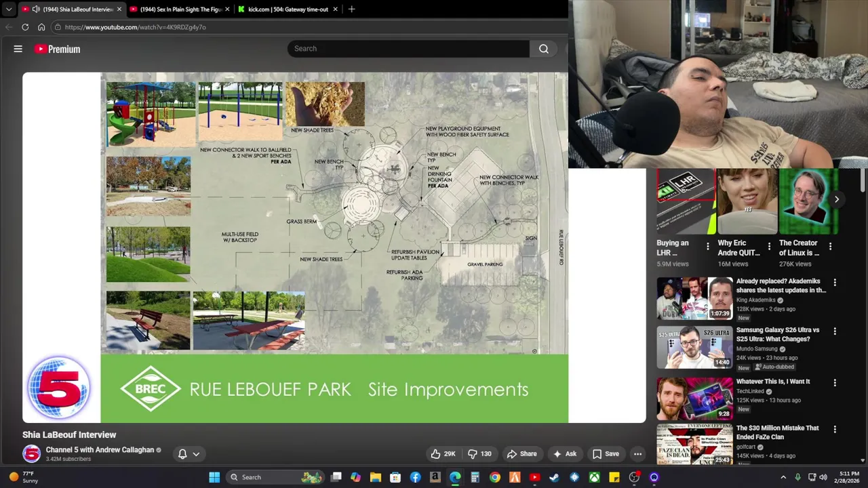
Task: Click the YouTube Premium logo
Action: (58, 49)
